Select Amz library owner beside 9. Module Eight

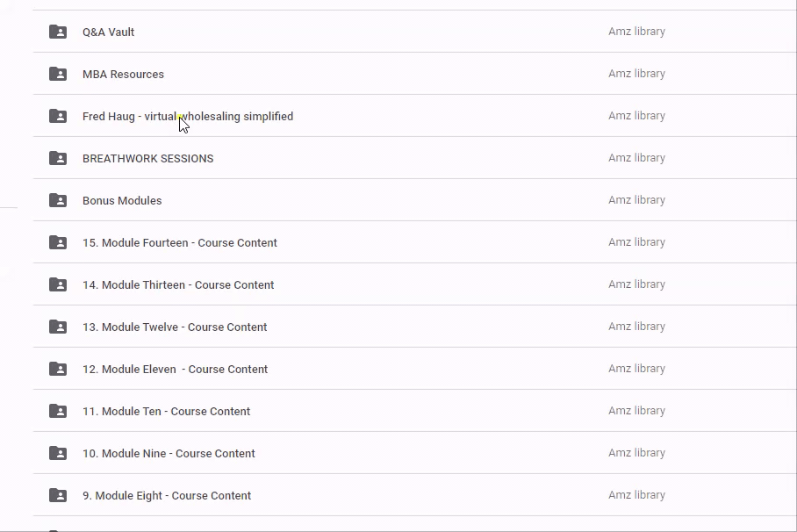[x=636, y=495]
